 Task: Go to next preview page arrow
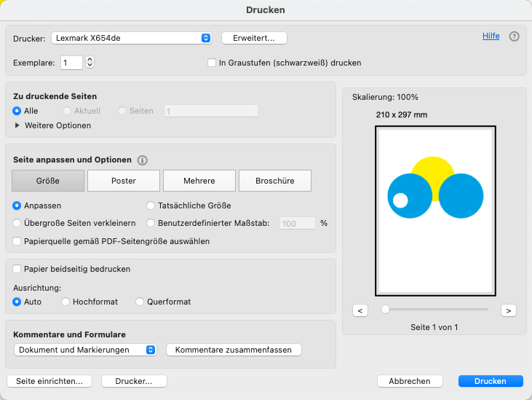coord(509,310)
